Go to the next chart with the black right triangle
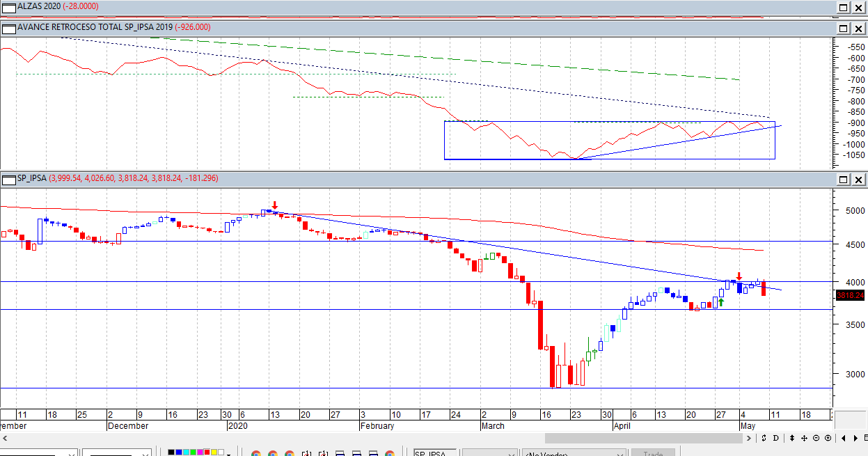Screen dimensions: 868x456 coord(855,438)
